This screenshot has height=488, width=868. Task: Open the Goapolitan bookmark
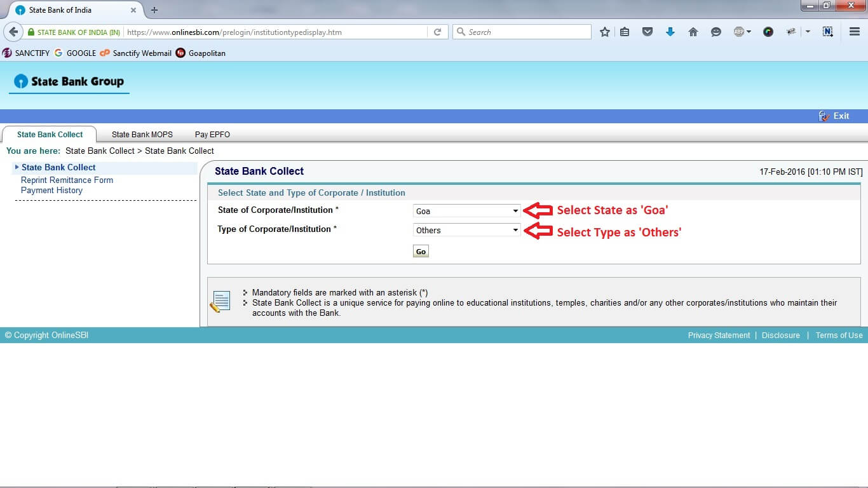(x=200, y=53)
